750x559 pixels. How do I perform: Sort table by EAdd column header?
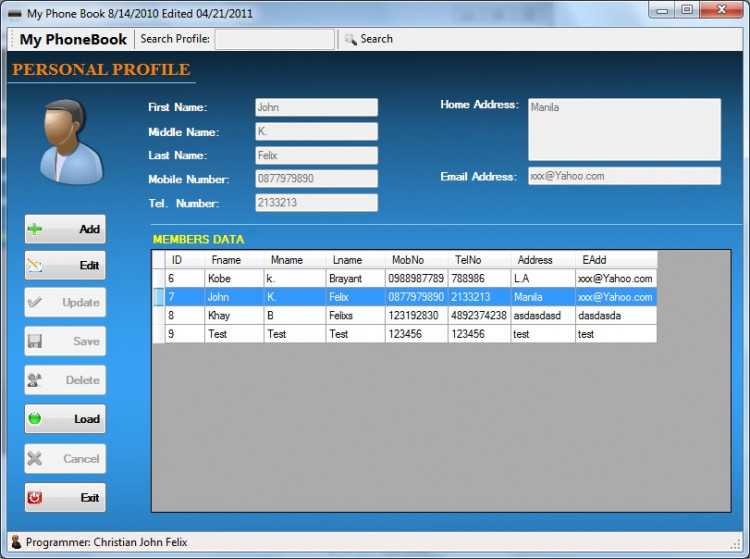pyautogui.click(x=616, y=260)
